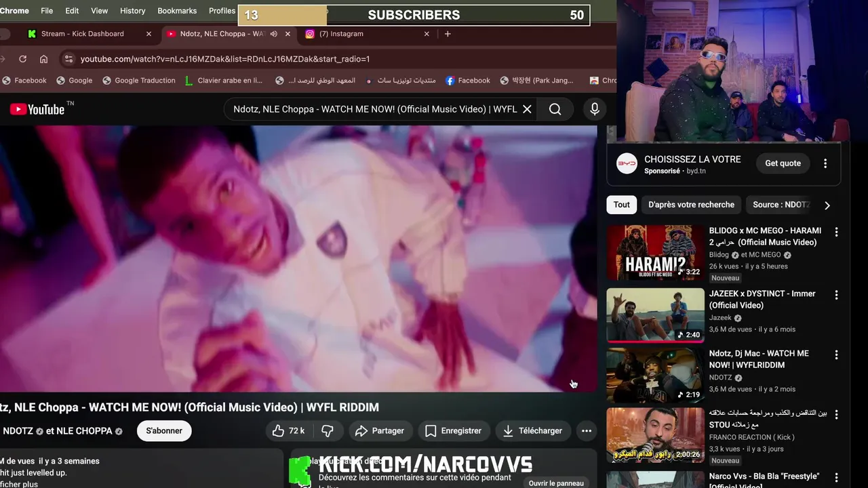Open a new Chrome tab with plus
Viewport: 868px width, 488px height.
click(x=448, y=34)
